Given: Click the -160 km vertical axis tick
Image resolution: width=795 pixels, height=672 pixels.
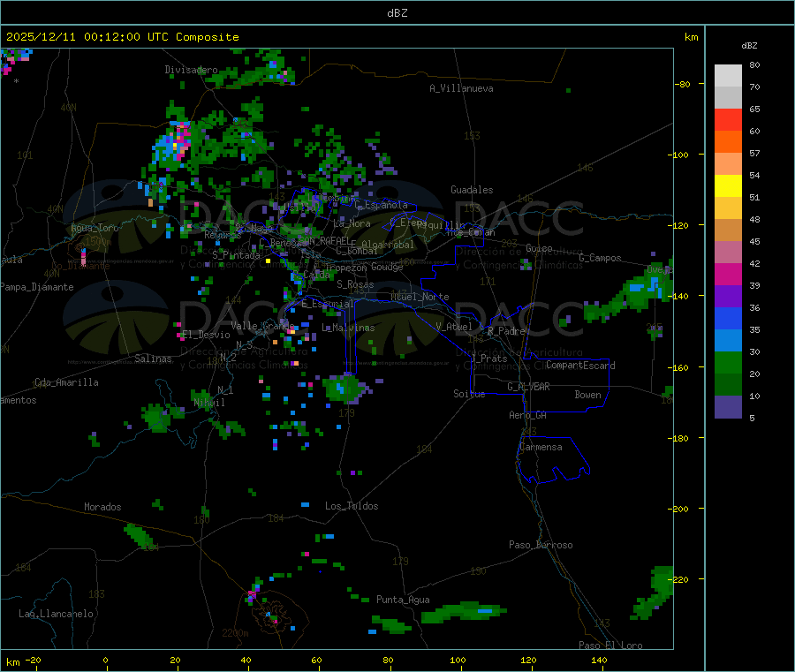Looking at the screenshot, I should [679, 367].
